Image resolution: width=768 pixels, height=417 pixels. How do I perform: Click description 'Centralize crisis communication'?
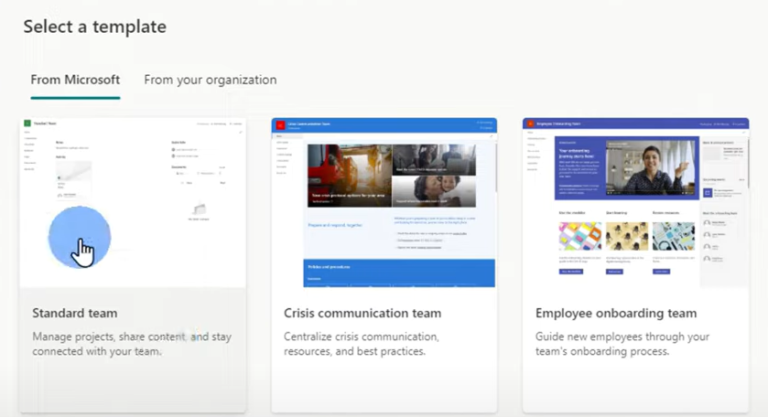point(361,344)
